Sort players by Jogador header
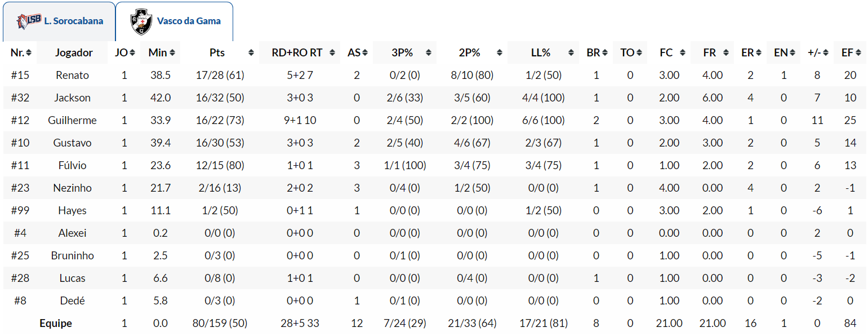The height and width of the screenshot is (336, 868). 74,53
